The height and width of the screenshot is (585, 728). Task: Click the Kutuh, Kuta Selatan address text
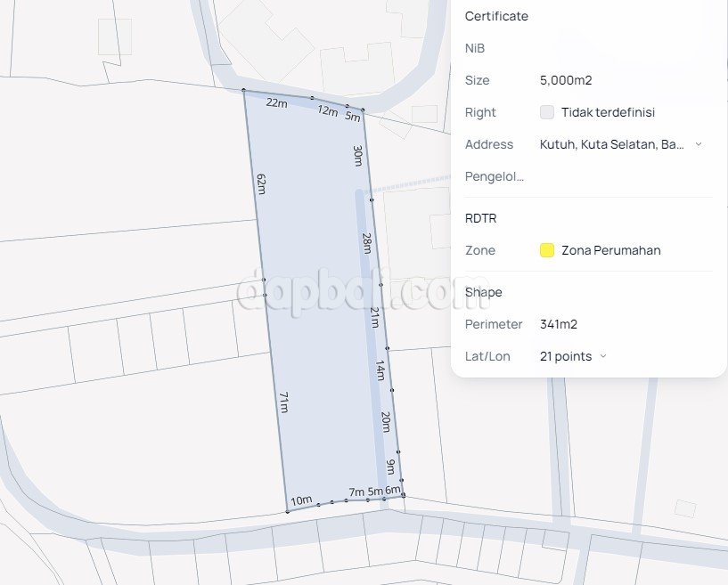click(x=611, y=144)
